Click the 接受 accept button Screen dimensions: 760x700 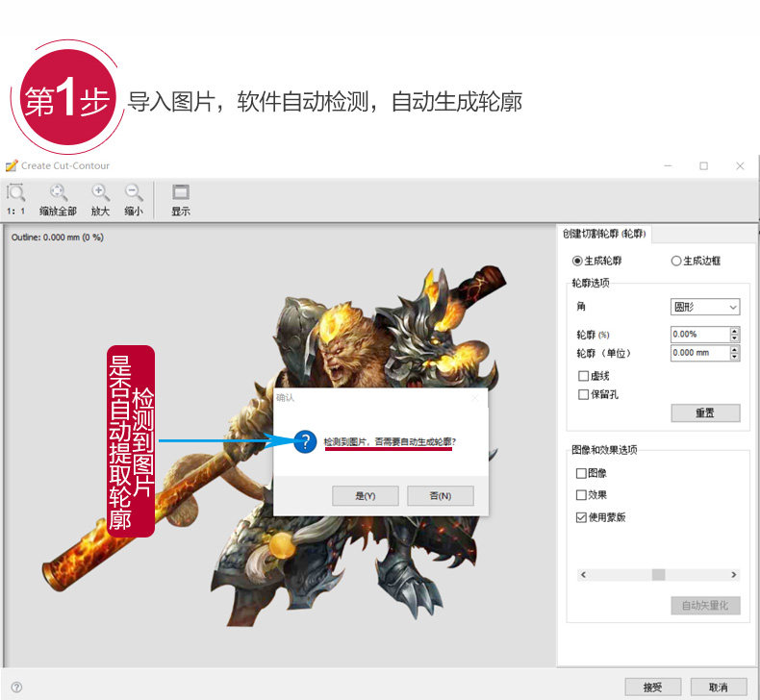pyautogui.click(x=652, y=687)
